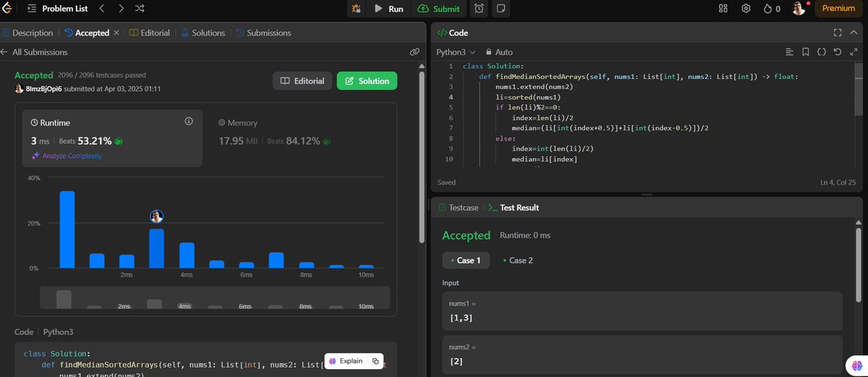The height and width of the screenshot is (377, 868).
Task: Reset code to default undo icon
Action: 838,52
